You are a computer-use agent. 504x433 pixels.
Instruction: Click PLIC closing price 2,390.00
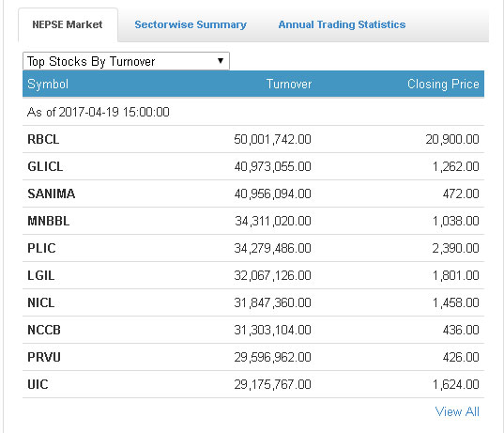[x=455, y=248]
